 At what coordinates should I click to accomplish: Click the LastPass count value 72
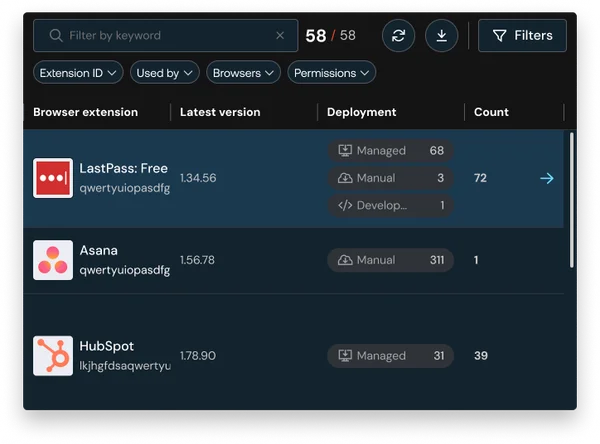(481, 178)
